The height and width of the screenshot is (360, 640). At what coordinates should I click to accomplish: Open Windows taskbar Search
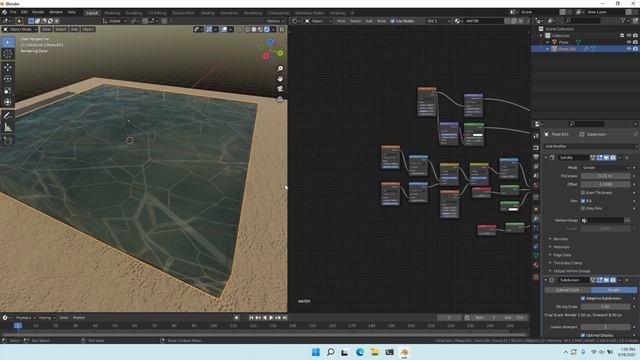(x=330, y=352)
